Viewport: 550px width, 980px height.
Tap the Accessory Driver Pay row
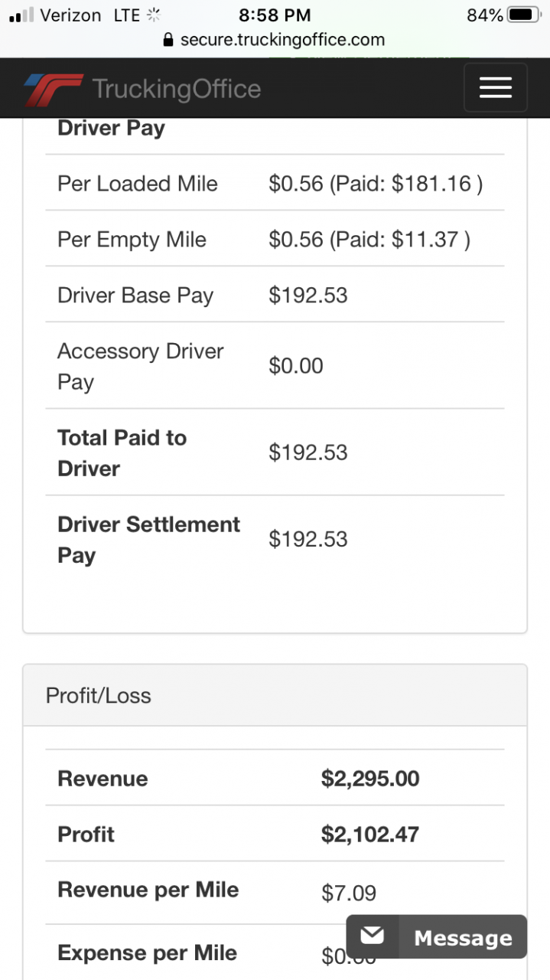tap(275, 366)
